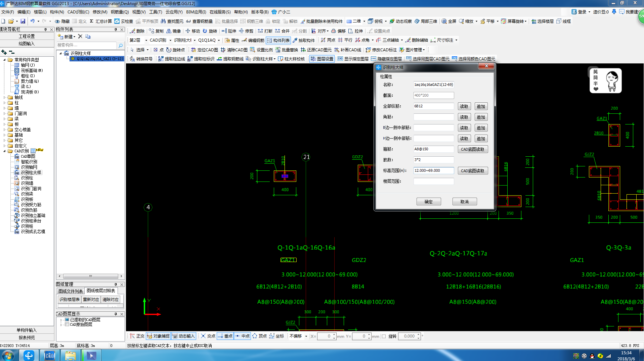Image resolution: width=644 pixels, height=361 pixels.
Task: Click 追加 for 角筋 row
Action: [x=481, y=117]
